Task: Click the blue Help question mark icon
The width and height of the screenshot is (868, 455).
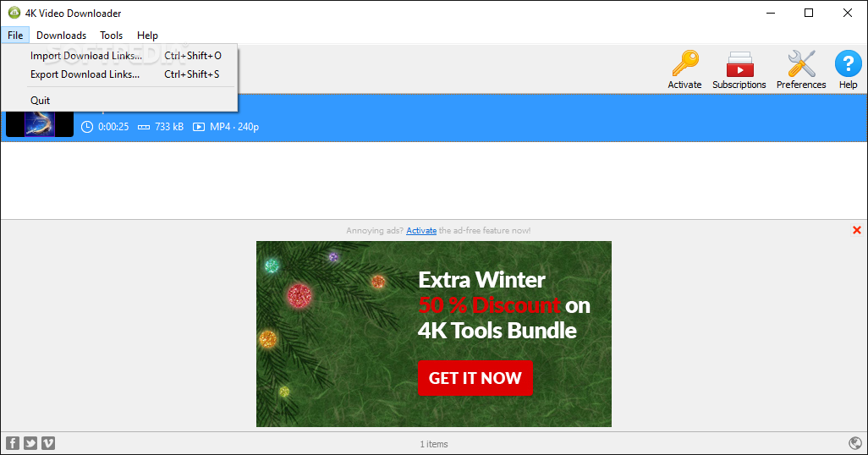Action: pyautogui.click(x=848, y=63)
